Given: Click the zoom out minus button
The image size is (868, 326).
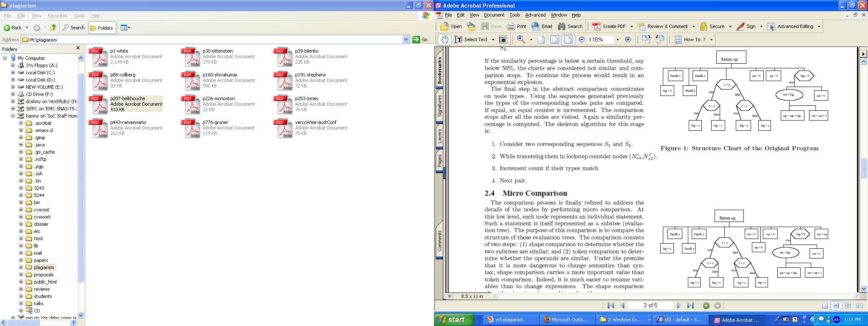Looking at the screenshot, I should point(582,39).
